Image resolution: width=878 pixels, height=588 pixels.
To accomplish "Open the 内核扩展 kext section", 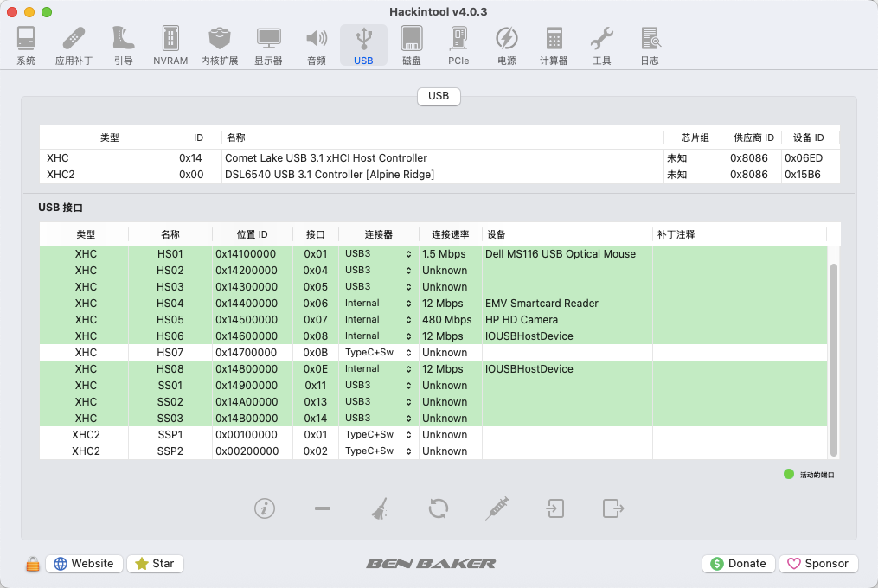I will click(x=220, y=45).
